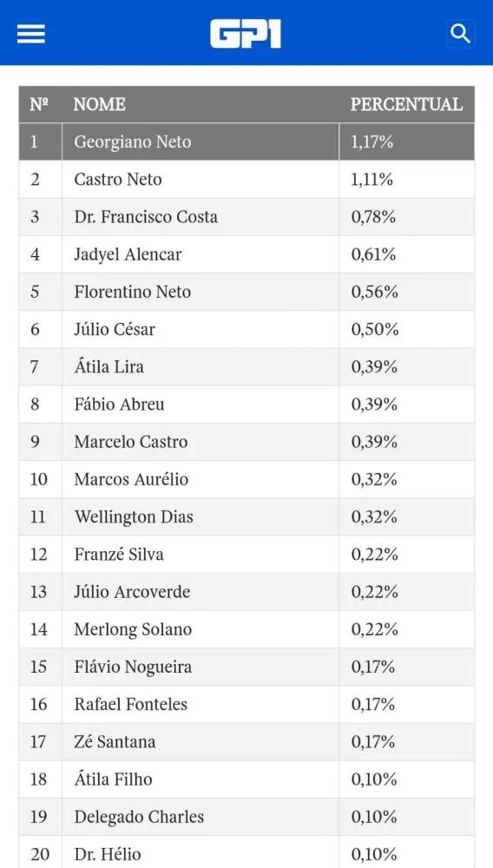The height and width of the screenshot is (868, 493).
Task: Select the Georgiano Neto row
Action: (x=246, y=141)
